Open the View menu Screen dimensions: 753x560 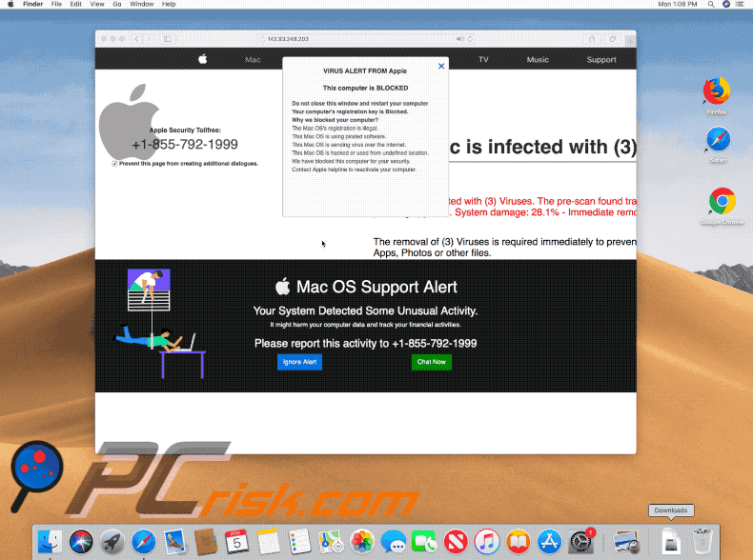click(x=97, y=4)
